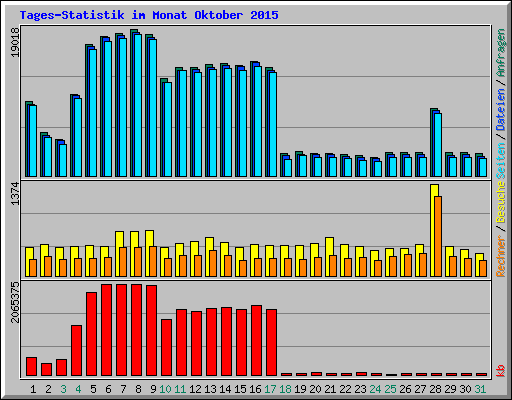Click day label 29 on x-axis

451,389
